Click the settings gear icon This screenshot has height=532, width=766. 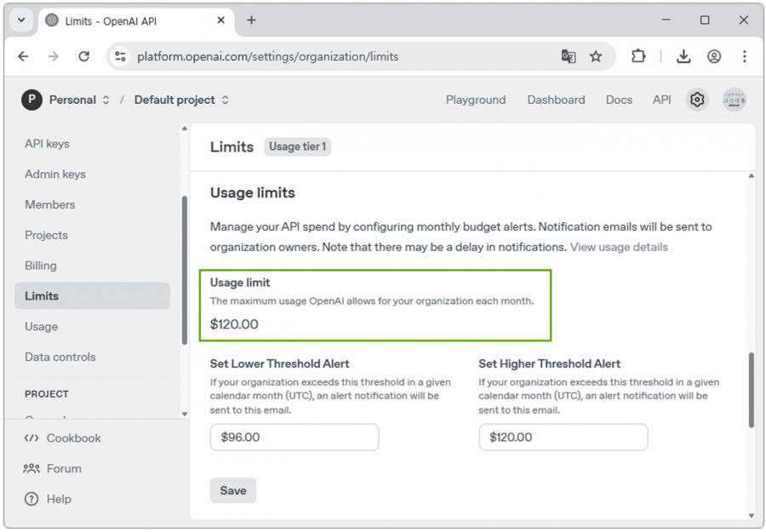tap(697, 100)
